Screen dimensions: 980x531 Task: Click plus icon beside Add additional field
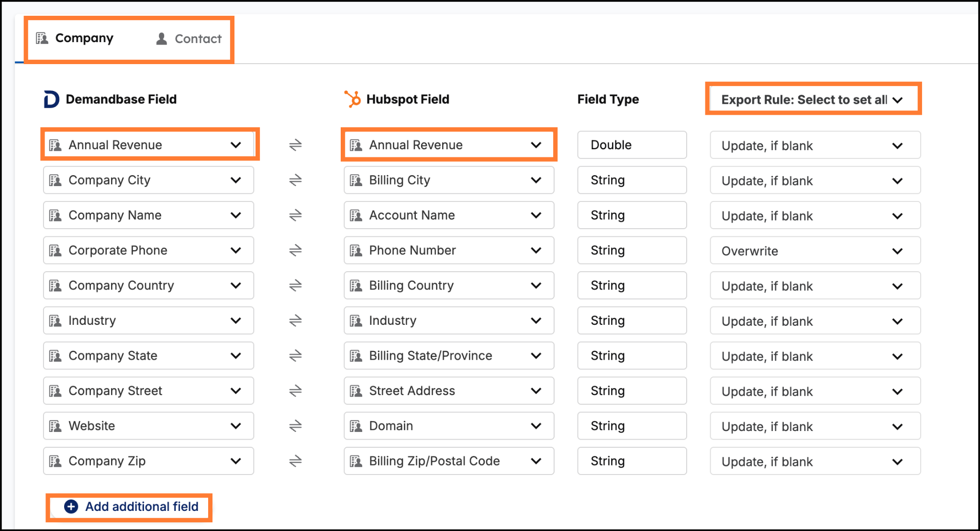[71, 507]
